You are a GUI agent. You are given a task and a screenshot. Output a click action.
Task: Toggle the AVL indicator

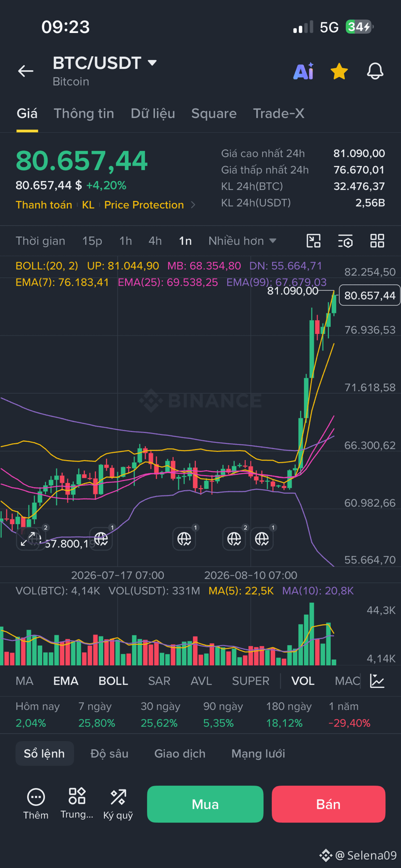[201, 681]
